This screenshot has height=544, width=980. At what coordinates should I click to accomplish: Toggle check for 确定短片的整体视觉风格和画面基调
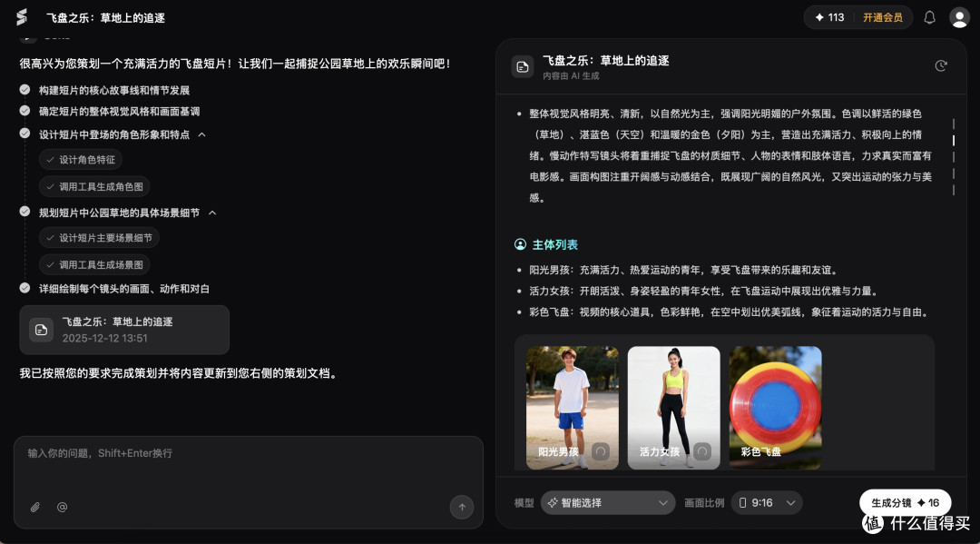click(x=25, y=111)
